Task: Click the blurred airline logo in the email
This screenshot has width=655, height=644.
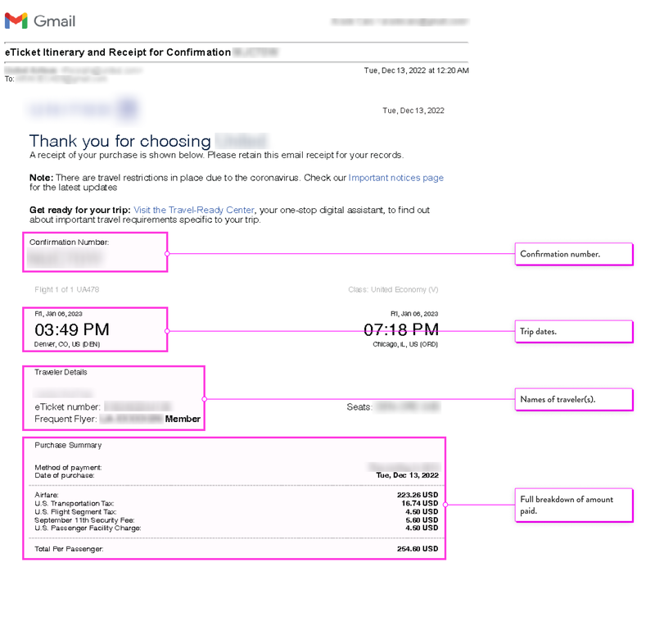Action: point(84,109)
